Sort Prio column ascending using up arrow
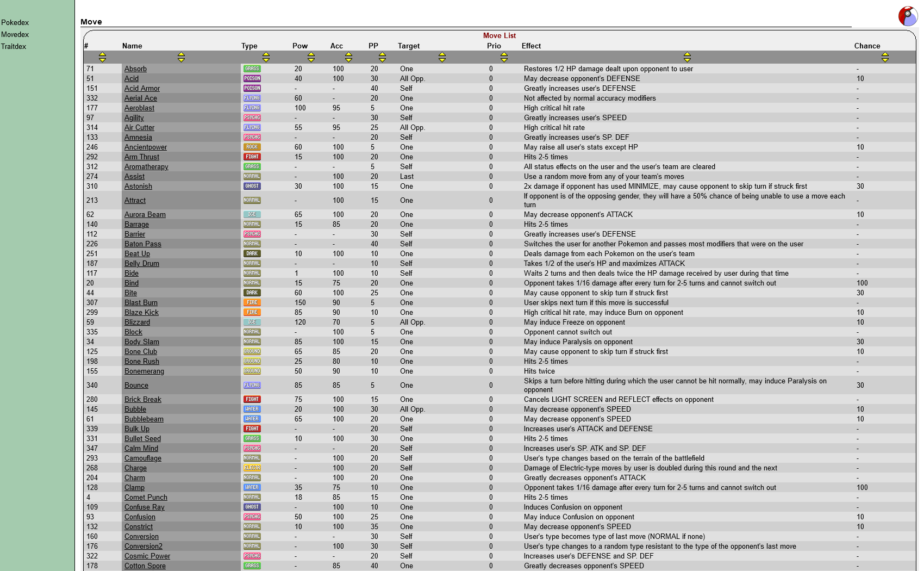This screenshot has width=924, height=571. tap(504, 54)
